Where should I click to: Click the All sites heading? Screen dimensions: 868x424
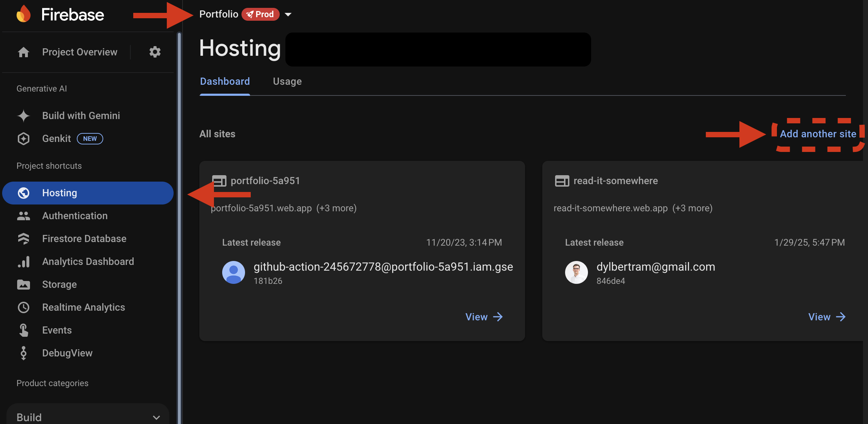(217, 134)
